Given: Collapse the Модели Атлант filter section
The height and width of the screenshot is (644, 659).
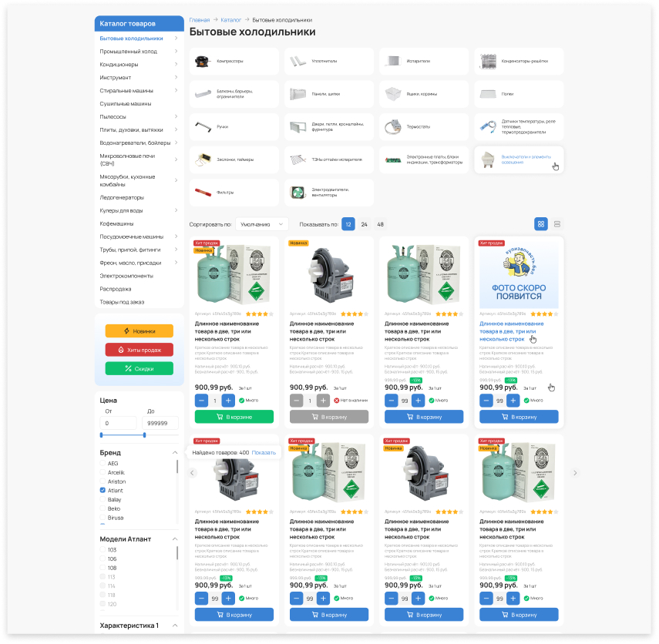Looking at the screenshot, I should click(x=174, y=539).
